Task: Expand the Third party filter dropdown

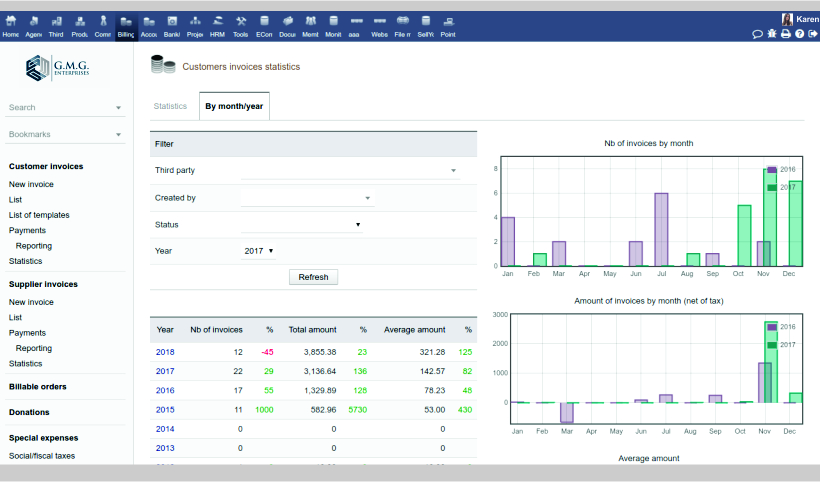Action: [453, 171]
